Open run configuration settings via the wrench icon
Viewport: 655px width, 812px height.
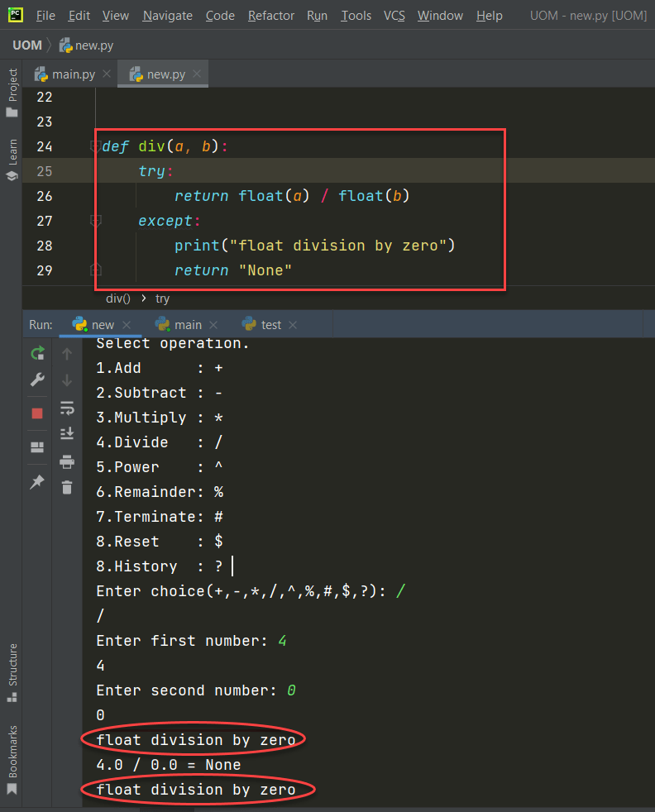pos(37,380)
